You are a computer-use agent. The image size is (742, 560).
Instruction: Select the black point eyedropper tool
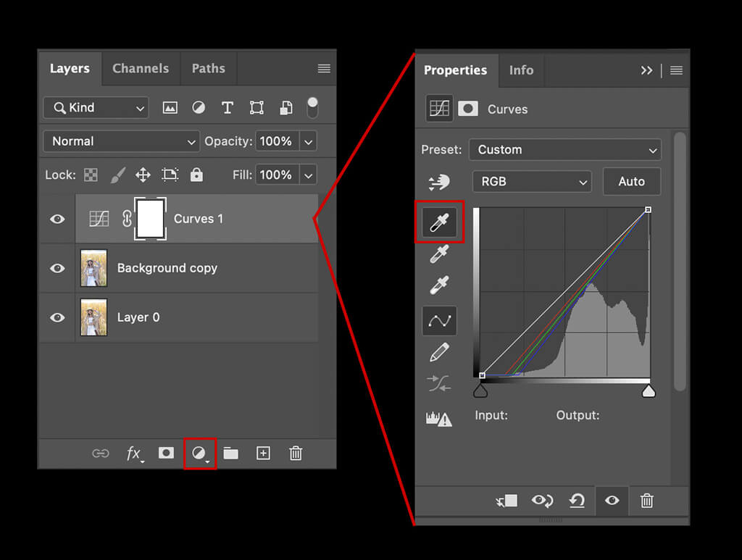coord(439,222)
